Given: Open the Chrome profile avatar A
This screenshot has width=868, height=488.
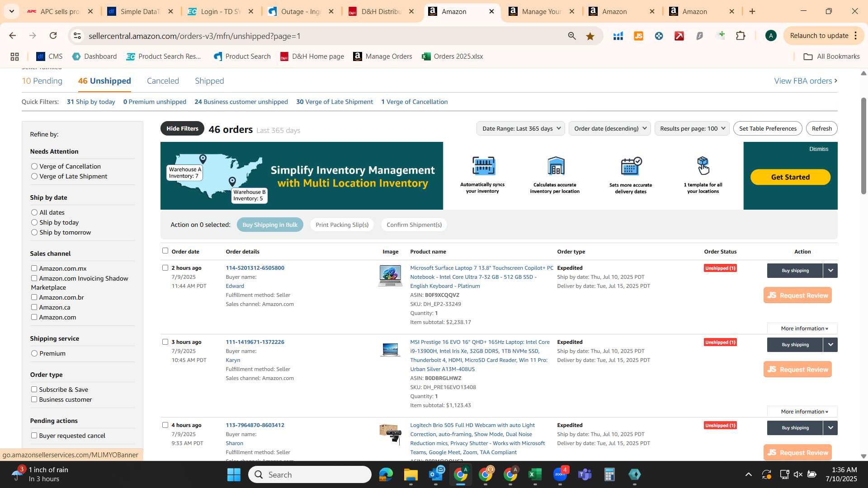Looking at the screenshot, I should click(x=771, y=36).
